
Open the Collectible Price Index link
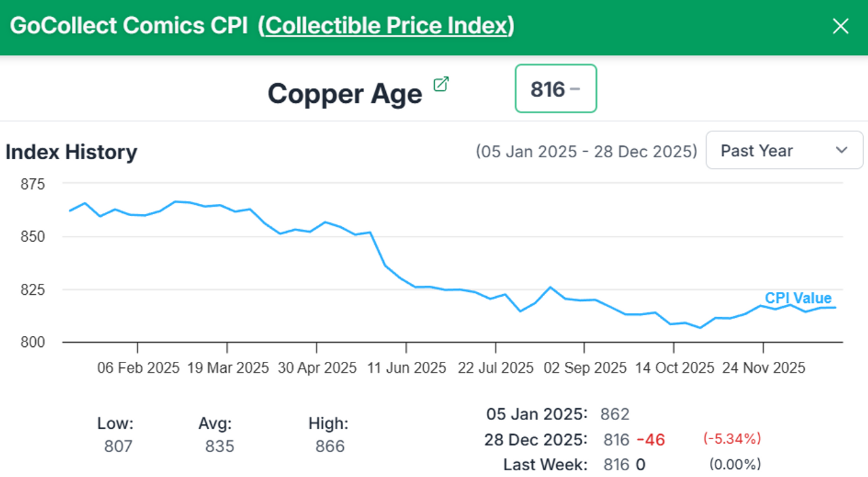point(387,26)
